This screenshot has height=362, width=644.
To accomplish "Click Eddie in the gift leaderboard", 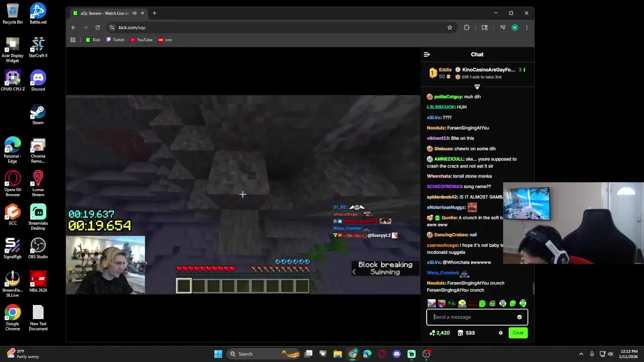I will tap(445, 70).
